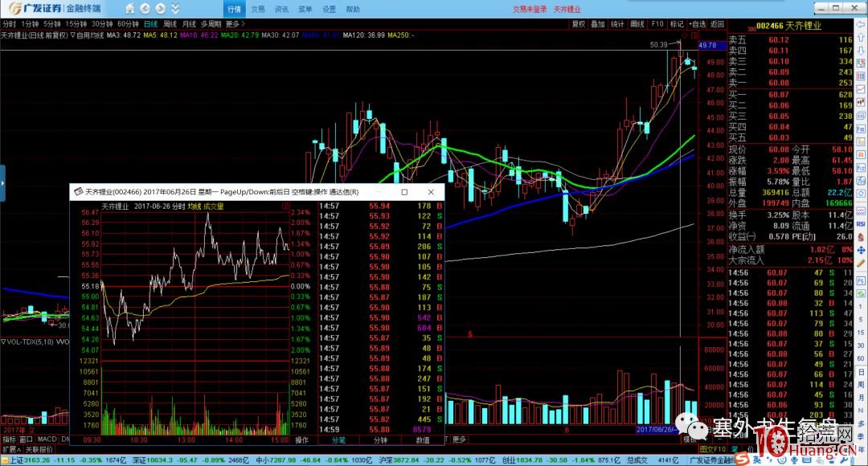This screenshot has width=868, height=466.
Task: Open the 菜单 menu
Action: (305, 10)
